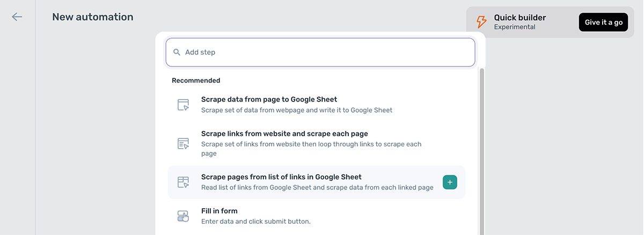Click 'Read list of links from Google Sheet' description
Viewport: 644px width, 235px height.
click(317, 187)
